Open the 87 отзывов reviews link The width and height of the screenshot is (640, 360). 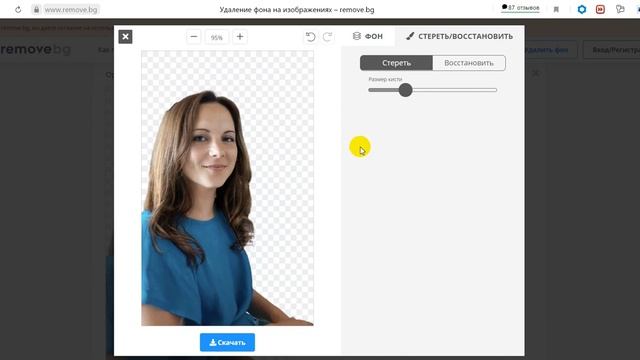pyautogui.click(x=520, y=8)
